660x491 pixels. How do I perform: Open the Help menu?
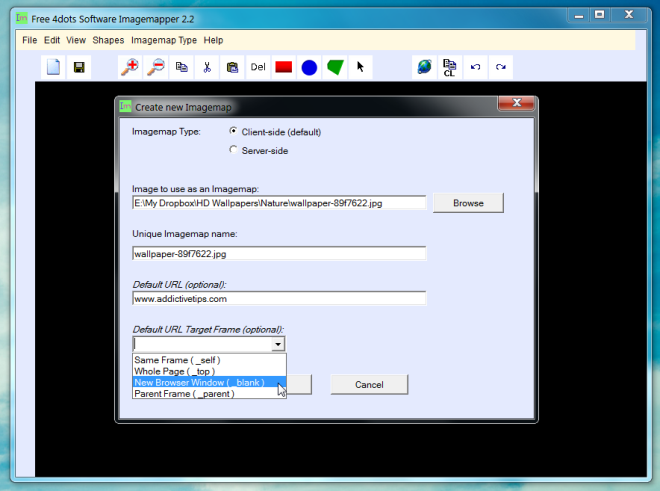pos(213,40)
